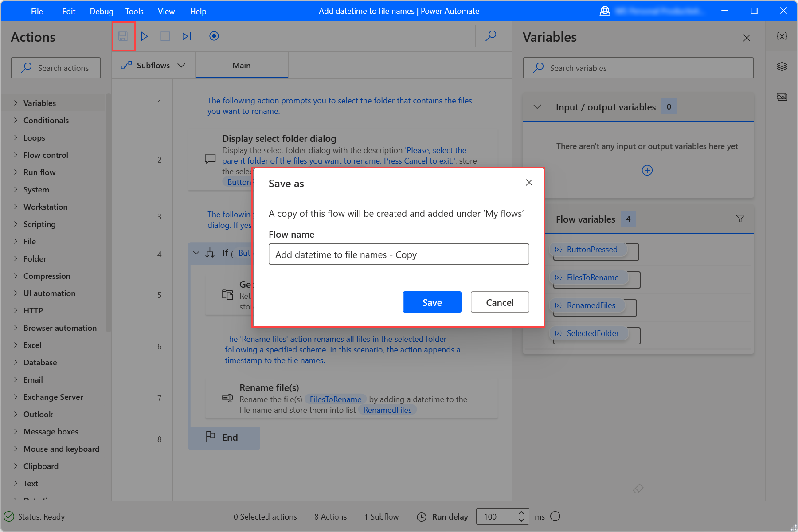Image resolution: width=798 pixels, height=532 pixels.
Task: Save the flow copy
Action: click(432, 302)
